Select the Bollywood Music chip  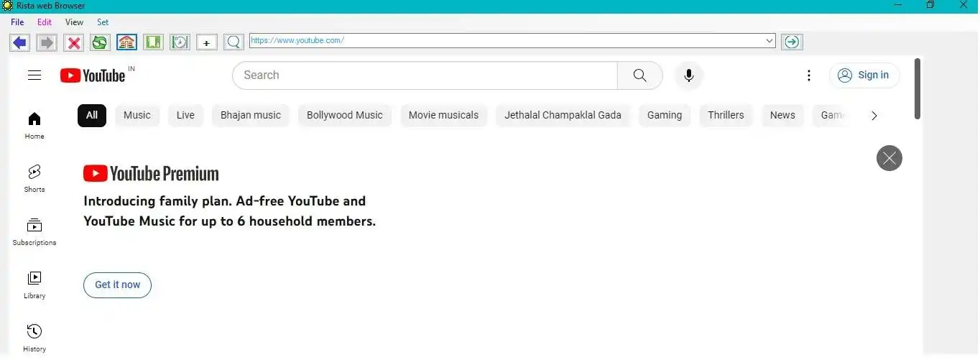point(345,115)
